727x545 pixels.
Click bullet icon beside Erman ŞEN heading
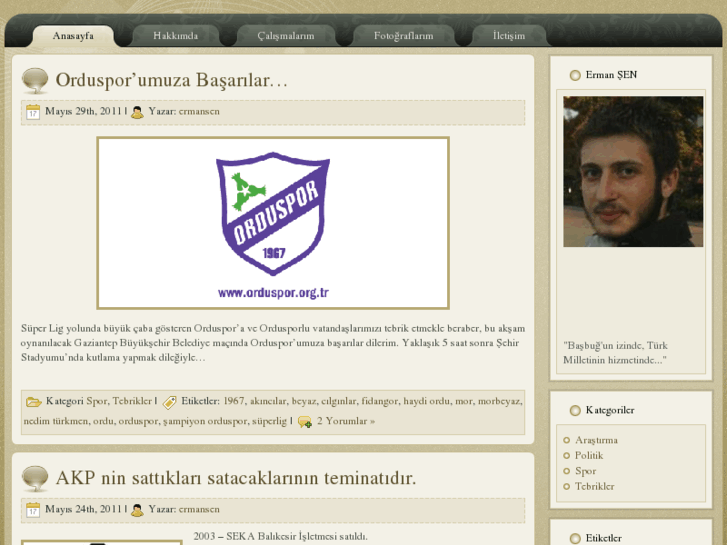(575, 75)
